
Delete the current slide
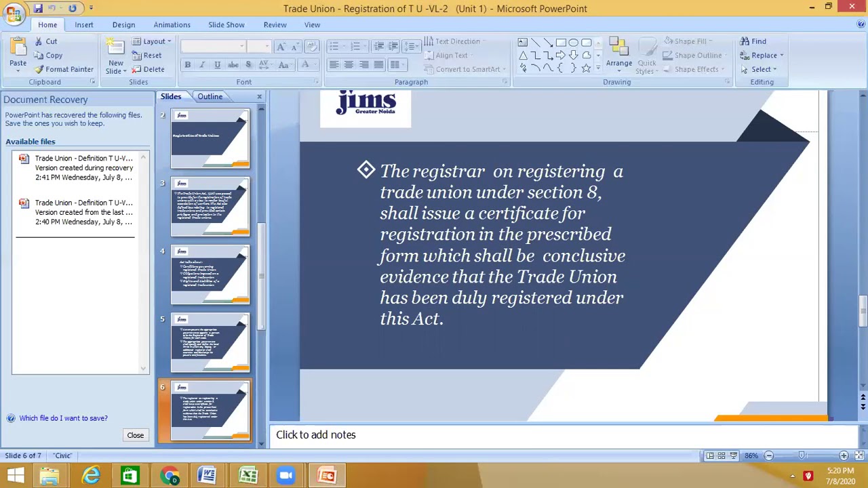pyautogui.click(x=149, y=69)
